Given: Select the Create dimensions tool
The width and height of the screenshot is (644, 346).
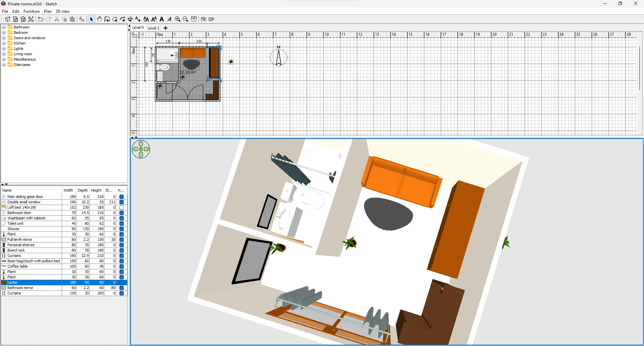Looking at the screenshot, I should tap(130, 19).
